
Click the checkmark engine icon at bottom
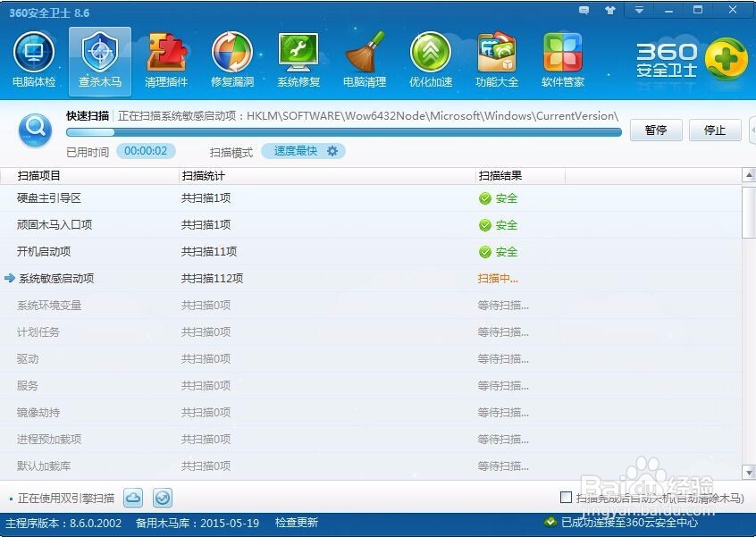pos(163,498)
